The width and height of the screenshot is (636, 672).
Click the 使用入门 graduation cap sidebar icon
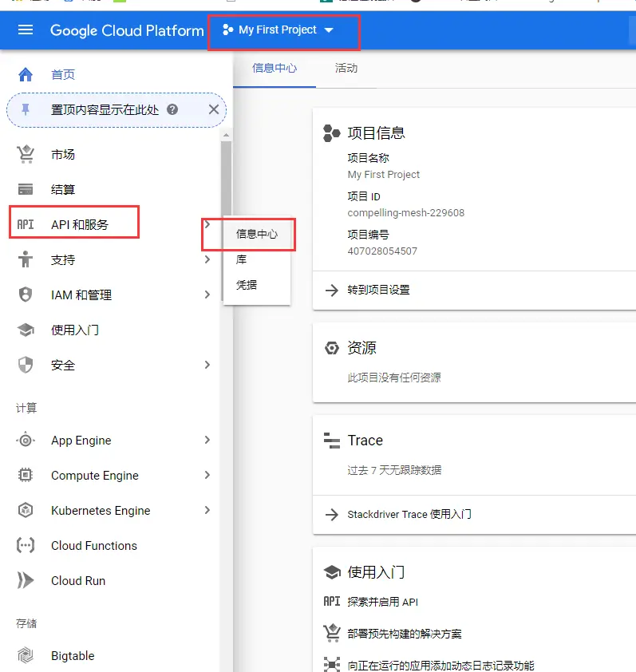click(26, 330)
